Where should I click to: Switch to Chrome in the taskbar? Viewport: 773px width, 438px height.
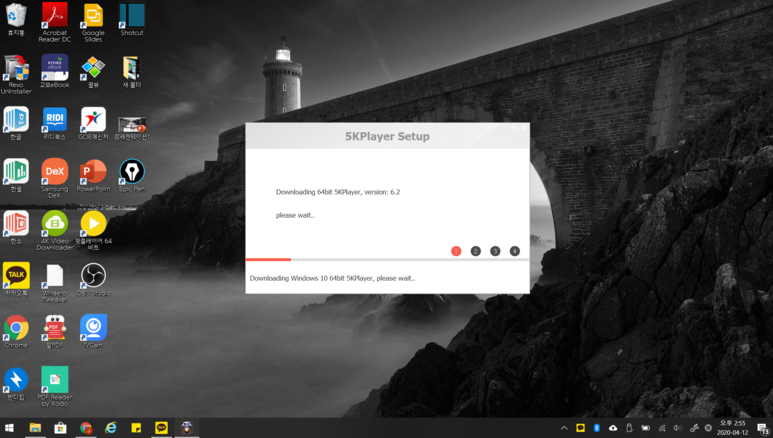coord(86,428)
